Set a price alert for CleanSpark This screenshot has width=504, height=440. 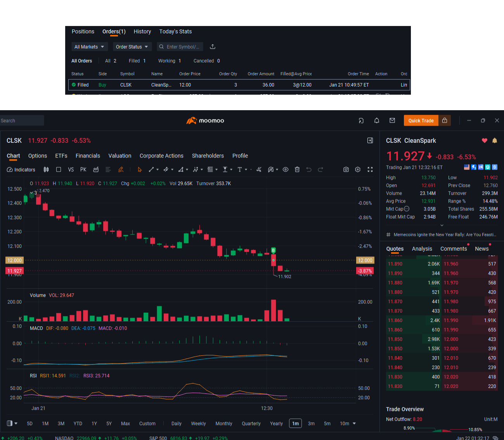495,140
